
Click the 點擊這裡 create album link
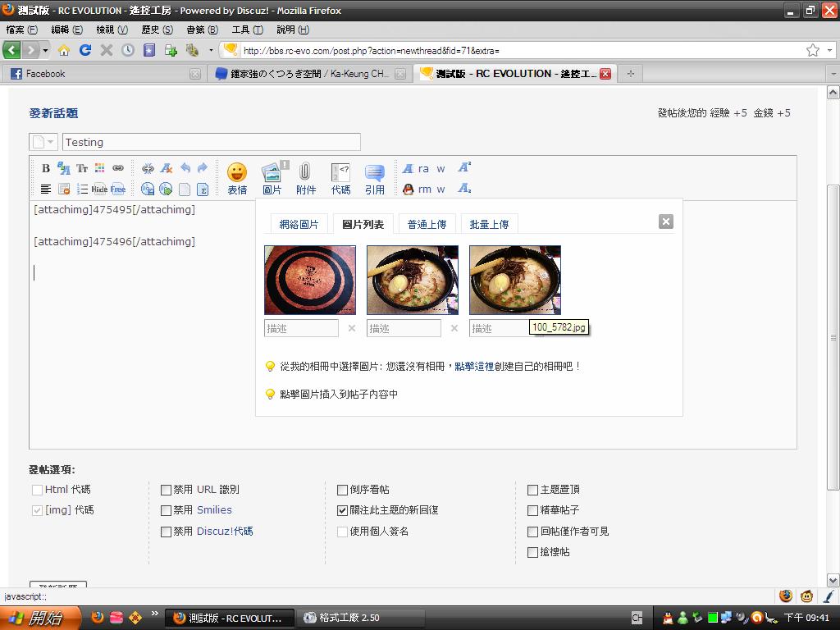tap(474, 367)
